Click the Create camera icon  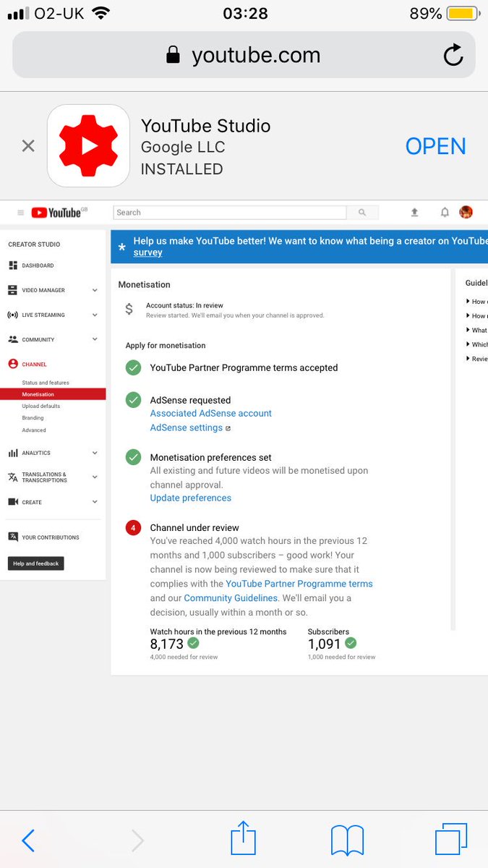[12, 502]
